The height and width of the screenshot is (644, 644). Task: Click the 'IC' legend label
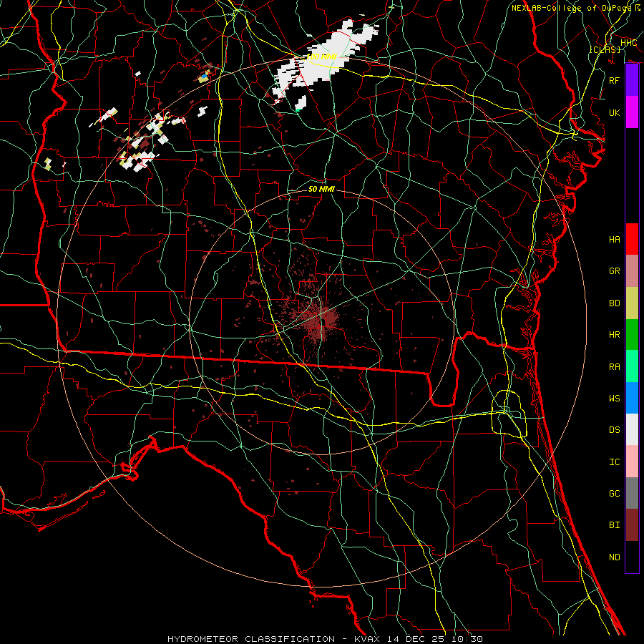tap(615, 462)
